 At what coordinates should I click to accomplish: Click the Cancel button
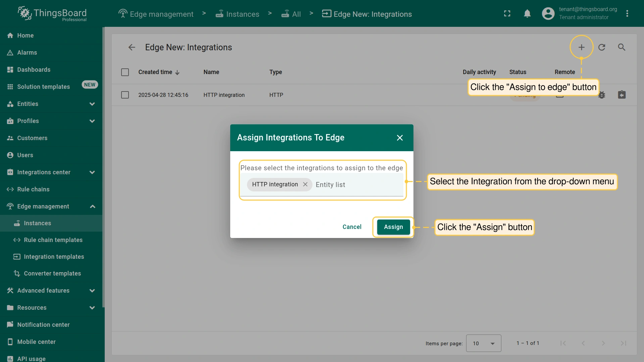click(x=352, y=227)
